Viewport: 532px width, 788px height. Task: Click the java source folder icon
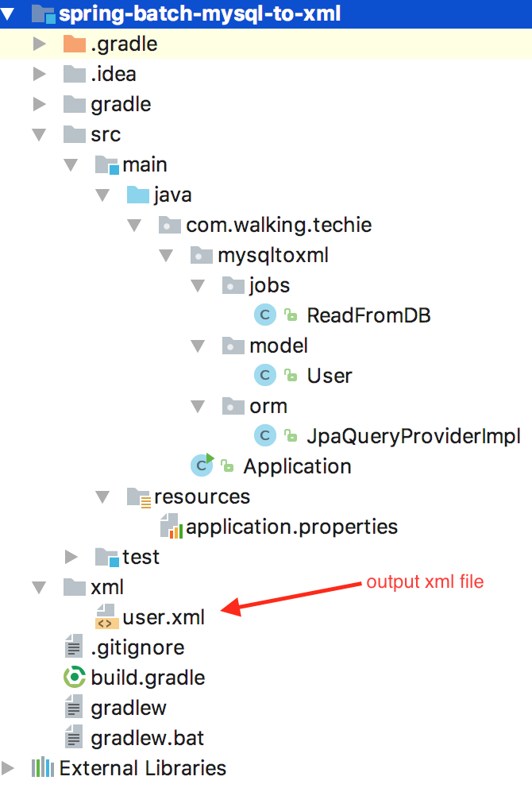137,194
